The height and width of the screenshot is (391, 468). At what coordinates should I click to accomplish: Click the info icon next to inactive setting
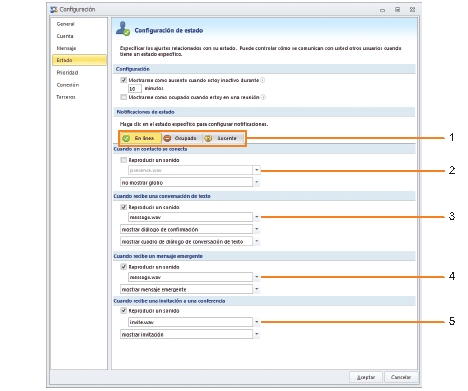(x=263, y=80)
